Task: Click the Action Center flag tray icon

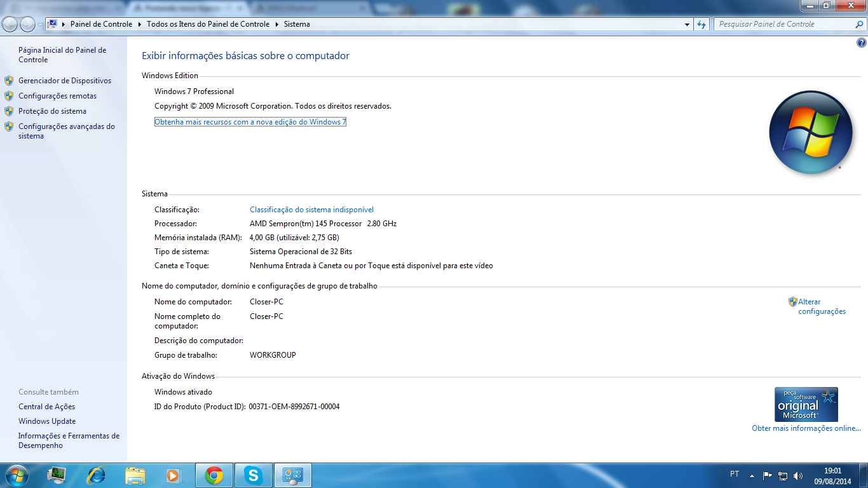Action: pos(767,475)
